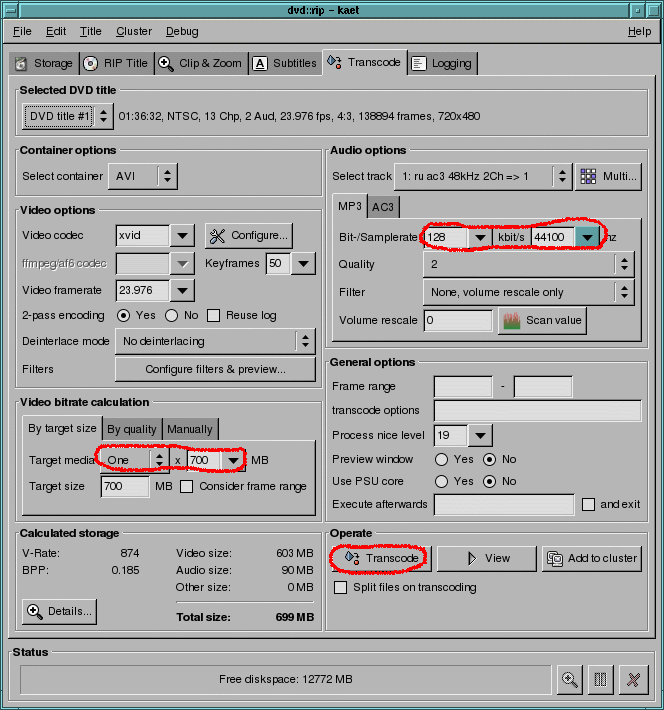This screenshot has width=664, height=710.
Task: Open the target media 700 MB dropdown
Action: [233, 461]
